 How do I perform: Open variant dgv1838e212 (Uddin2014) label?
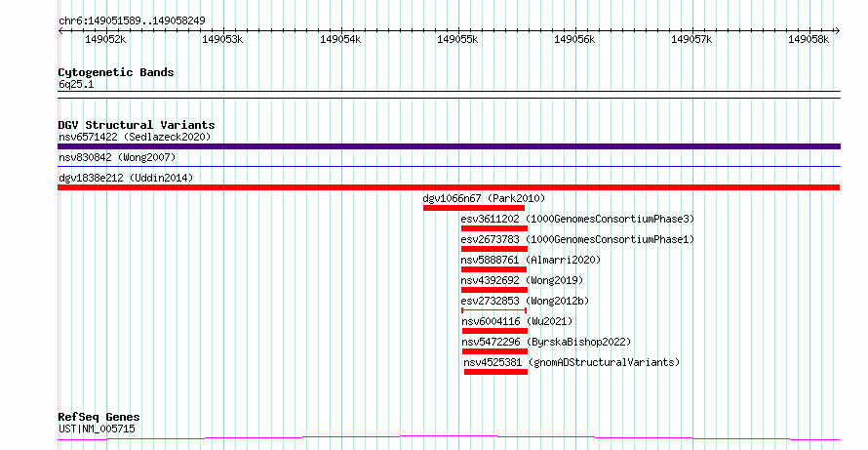click(x=126, y=178)
